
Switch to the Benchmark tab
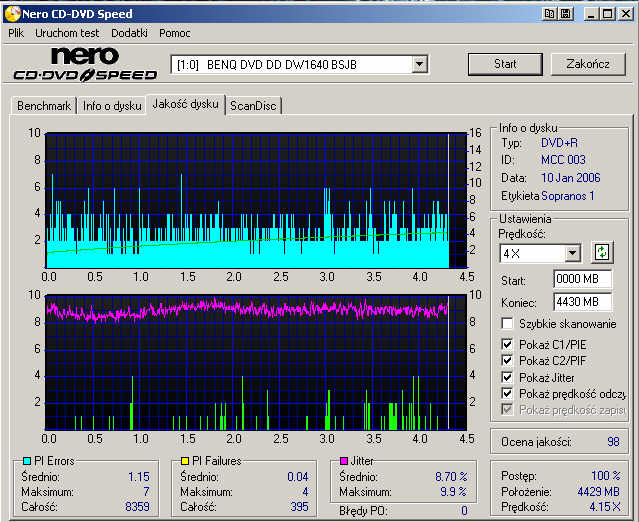[x=44, y=106]
